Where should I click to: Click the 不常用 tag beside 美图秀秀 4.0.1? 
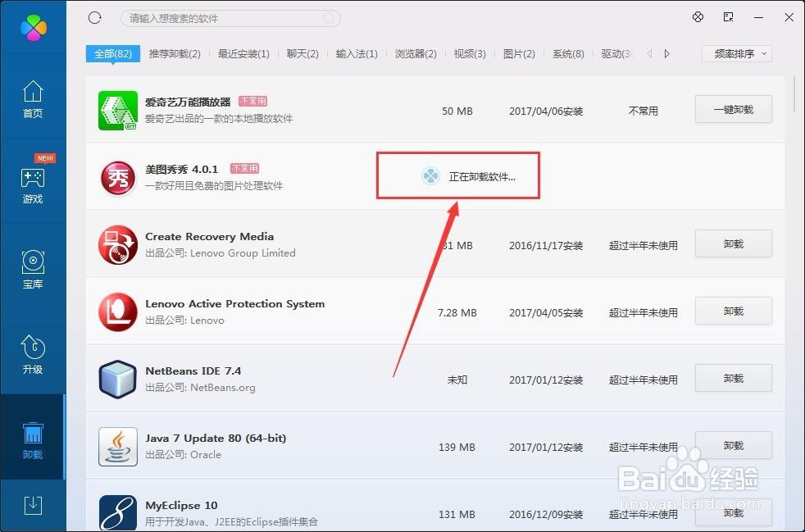coord(245,168)
